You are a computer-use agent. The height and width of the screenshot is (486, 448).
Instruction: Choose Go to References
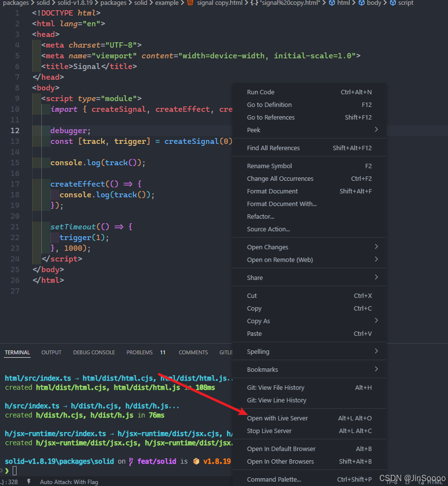click(x=309, y=118)
